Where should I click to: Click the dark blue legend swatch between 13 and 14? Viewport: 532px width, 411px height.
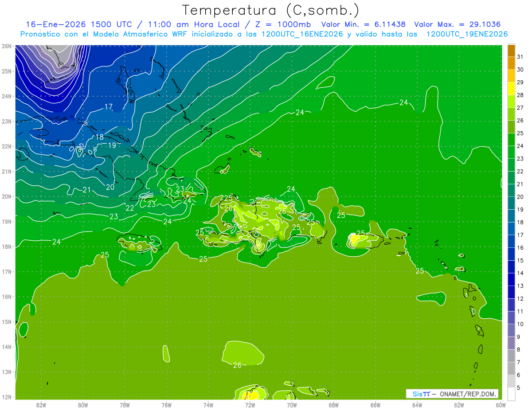511,279
